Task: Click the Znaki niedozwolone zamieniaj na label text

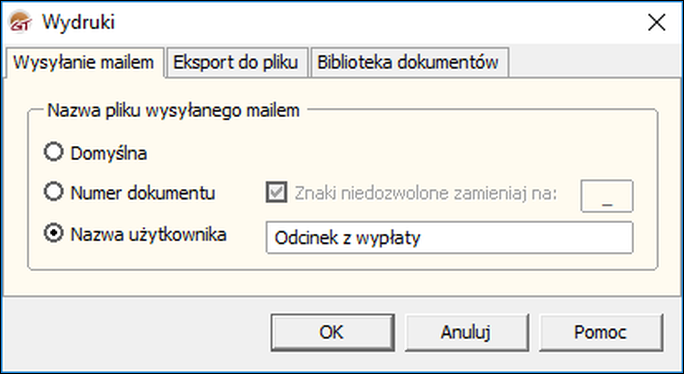Action: pyautogui.click(x=426, y=193)
